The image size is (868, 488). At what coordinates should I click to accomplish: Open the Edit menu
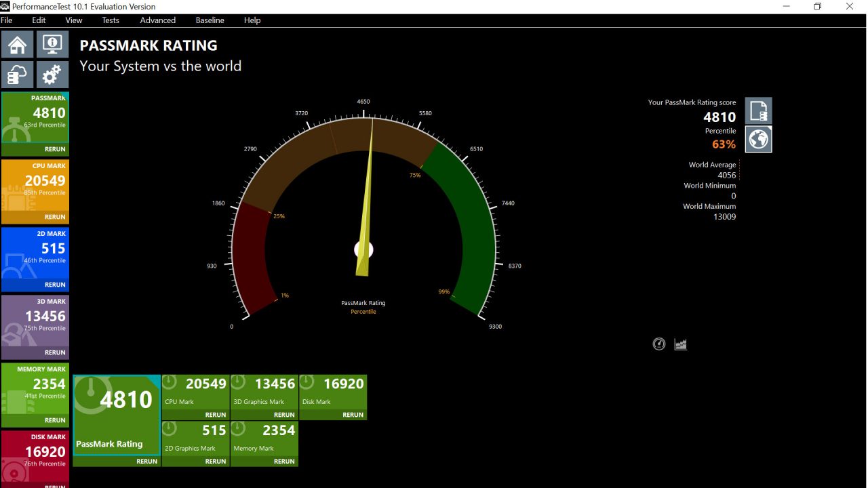39,20
